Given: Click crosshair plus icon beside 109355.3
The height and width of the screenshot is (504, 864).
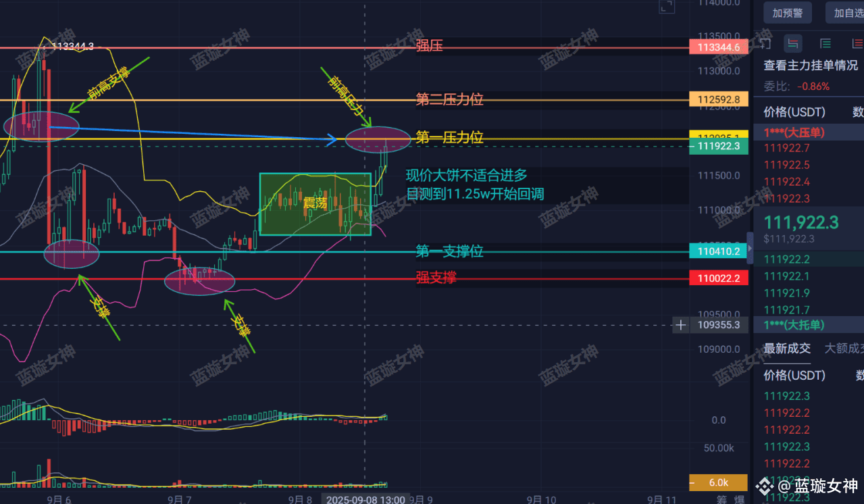Looking at the screenshot, I should pos(681,325).
